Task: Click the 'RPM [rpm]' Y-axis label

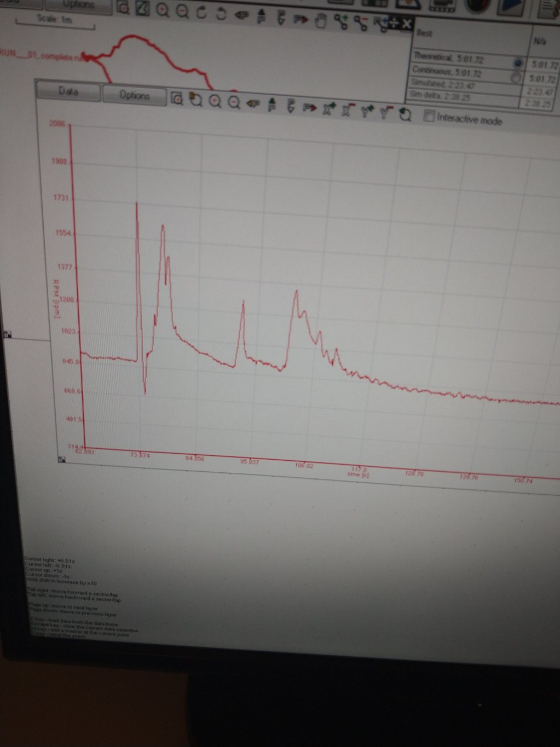Action: point(56,299)
